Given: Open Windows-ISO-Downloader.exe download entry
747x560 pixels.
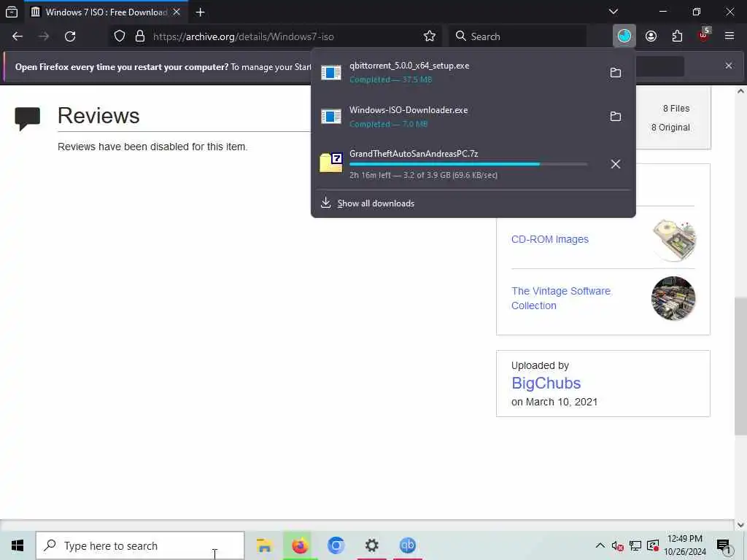Looking at the screenshot, I should 457,117.
